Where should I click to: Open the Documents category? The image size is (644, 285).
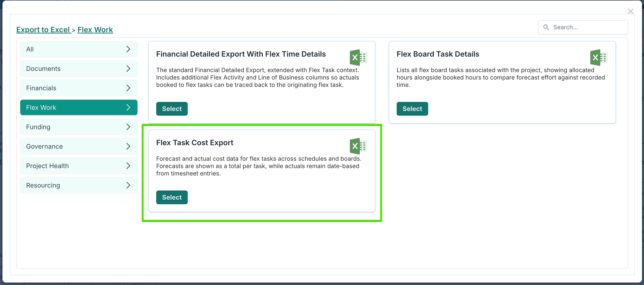point(43,68)
